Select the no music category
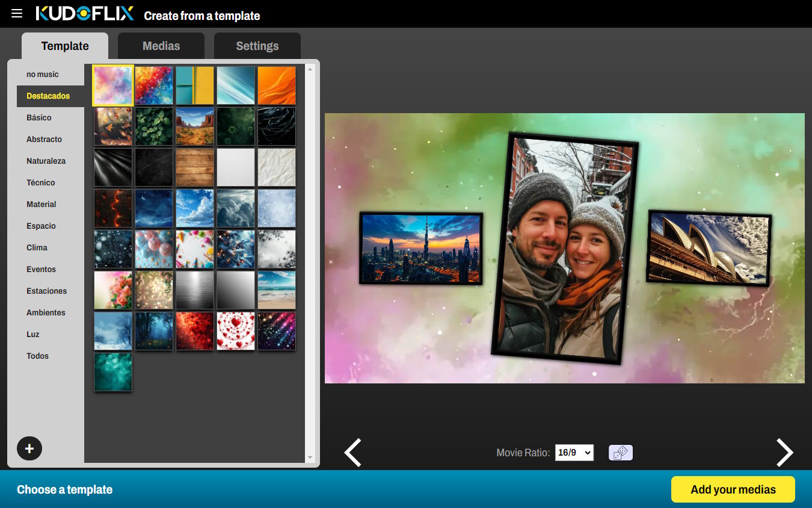The width and height of the screenshot is (812, 508). 43,74
